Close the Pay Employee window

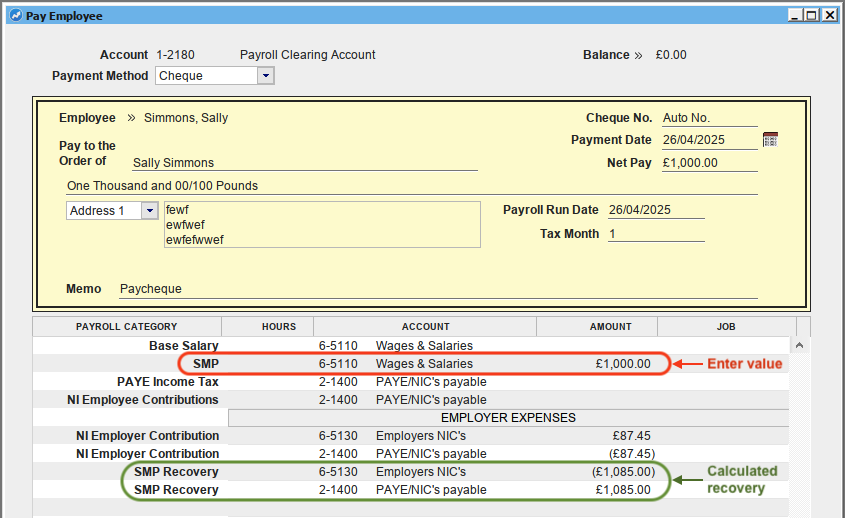coord(829,16)
